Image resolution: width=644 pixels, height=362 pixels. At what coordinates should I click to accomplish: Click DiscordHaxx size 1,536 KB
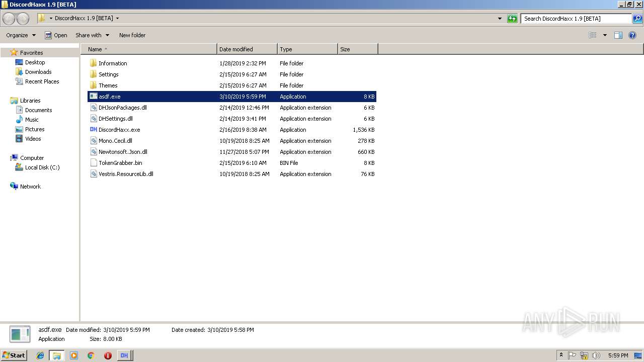tap(363, 130)
